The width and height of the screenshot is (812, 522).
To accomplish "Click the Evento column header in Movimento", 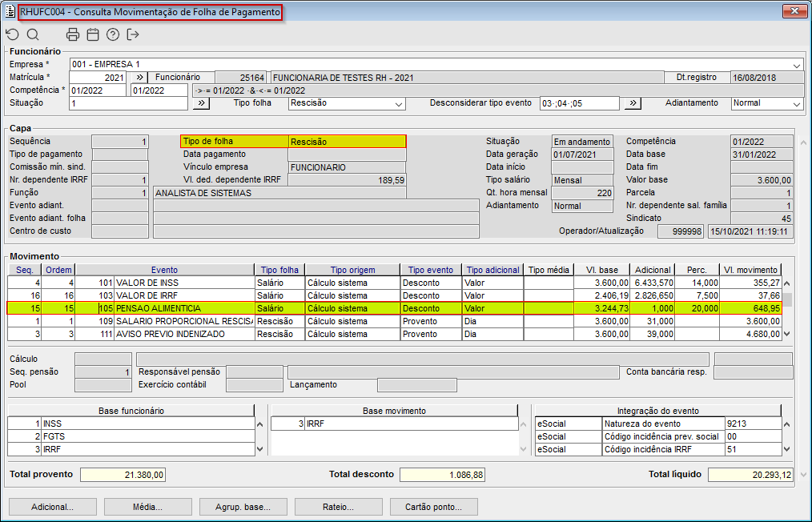I will coord(164,270).
